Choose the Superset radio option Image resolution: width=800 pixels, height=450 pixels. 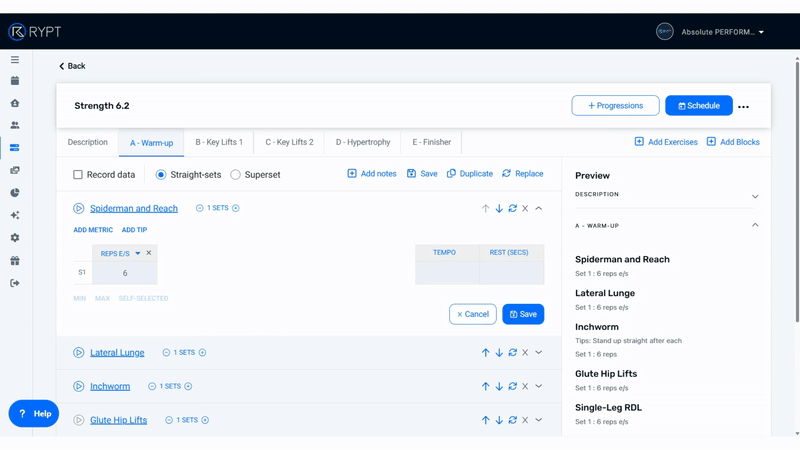[236, 174]
